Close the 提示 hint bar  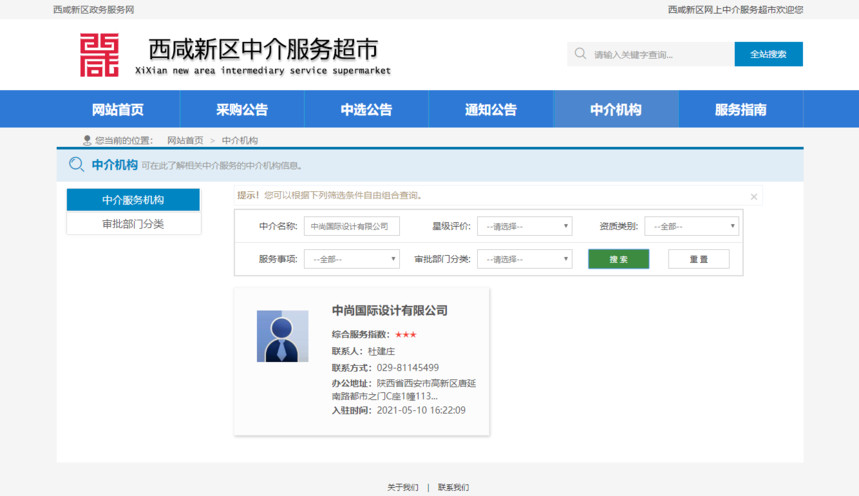click(x=753, y=197)
